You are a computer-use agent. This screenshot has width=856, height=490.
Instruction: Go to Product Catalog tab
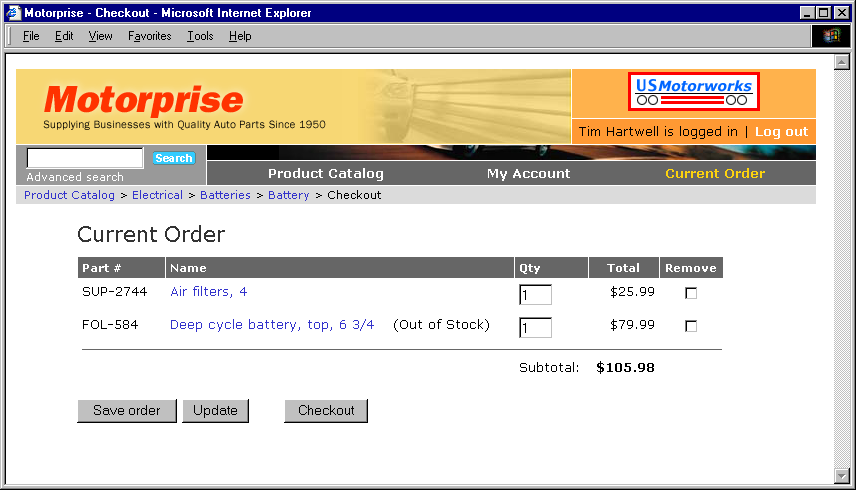tap(326, 174)
